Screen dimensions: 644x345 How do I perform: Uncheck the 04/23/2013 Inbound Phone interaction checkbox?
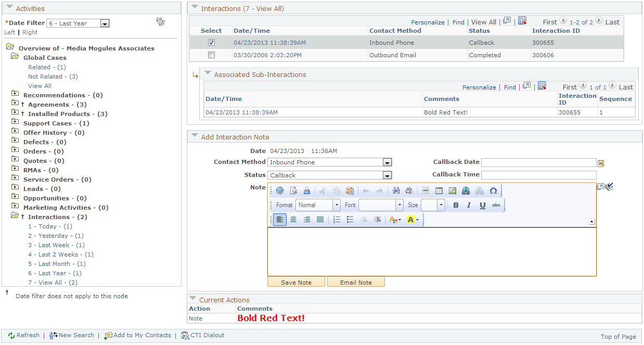211,43
